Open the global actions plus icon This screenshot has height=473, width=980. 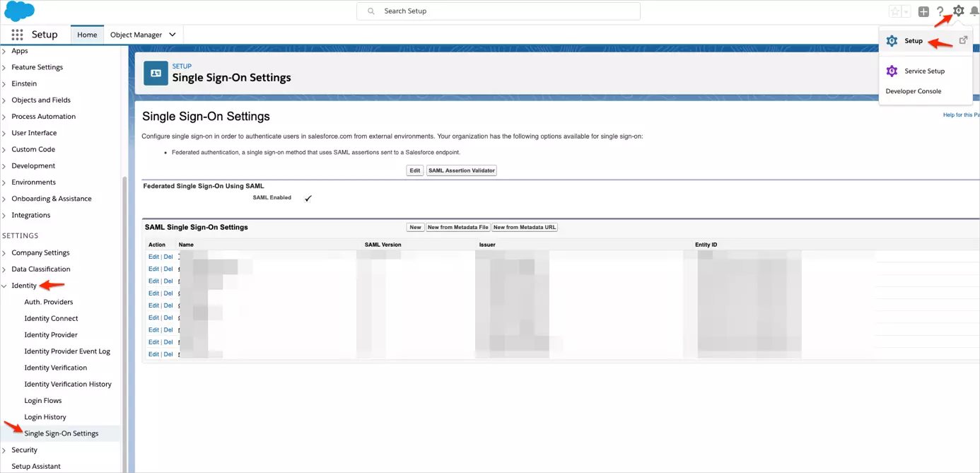(x=923, y=11)
